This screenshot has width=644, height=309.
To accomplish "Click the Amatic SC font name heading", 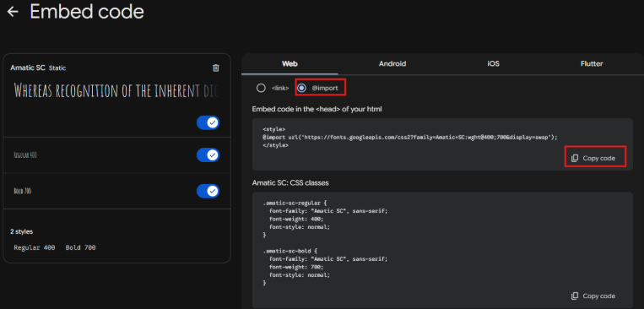I will [x=28, y=68].
